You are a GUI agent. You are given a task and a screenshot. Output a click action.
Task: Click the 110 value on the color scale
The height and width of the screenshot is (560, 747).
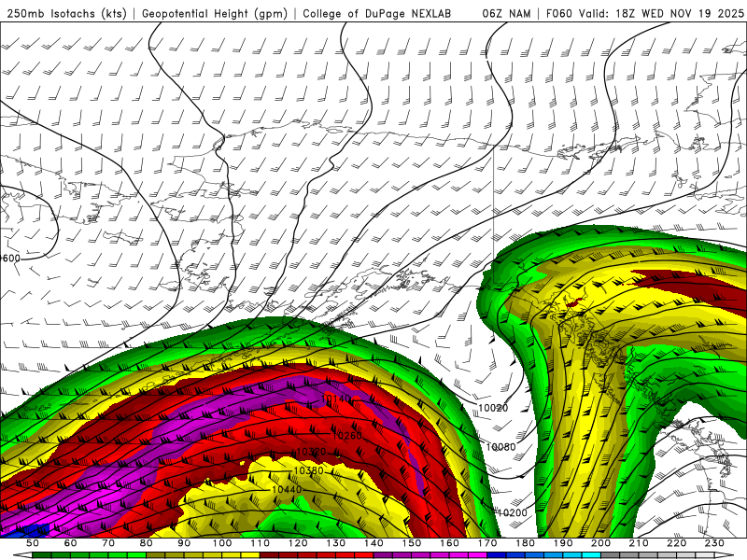coord(261,543)
